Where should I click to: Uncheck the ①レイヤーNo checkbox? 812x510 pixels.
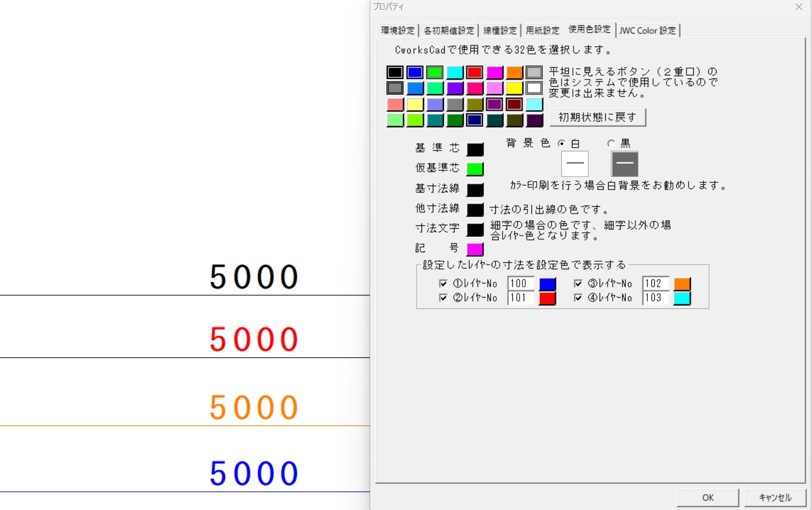(443, 283)
